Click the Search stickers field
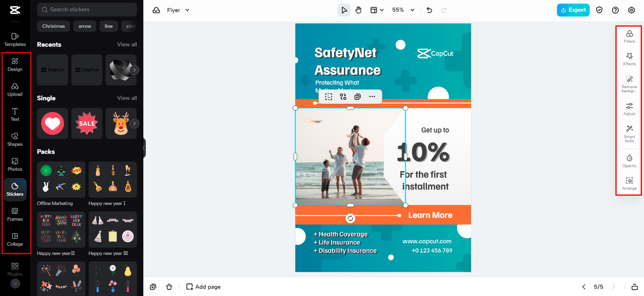Image resolution: width=644 pixels, height=296 pixels. click(87, 10)
